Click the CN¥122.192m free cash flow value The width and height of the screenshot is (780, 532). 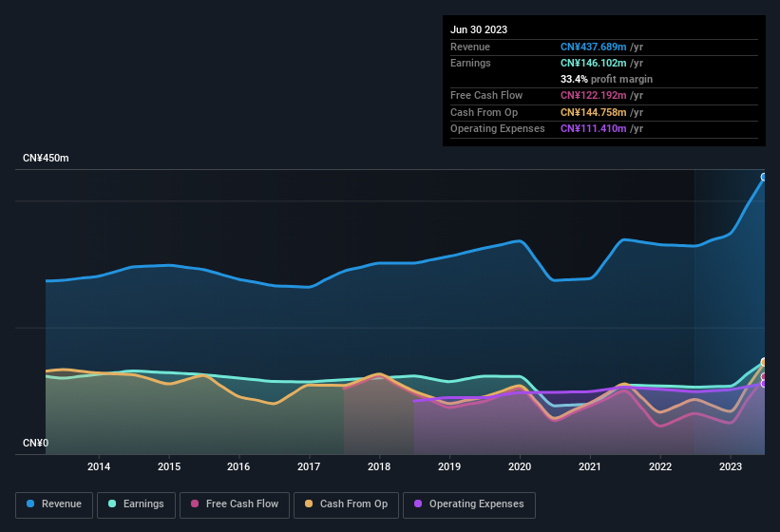pyautogui.click(x=594, y=95)
